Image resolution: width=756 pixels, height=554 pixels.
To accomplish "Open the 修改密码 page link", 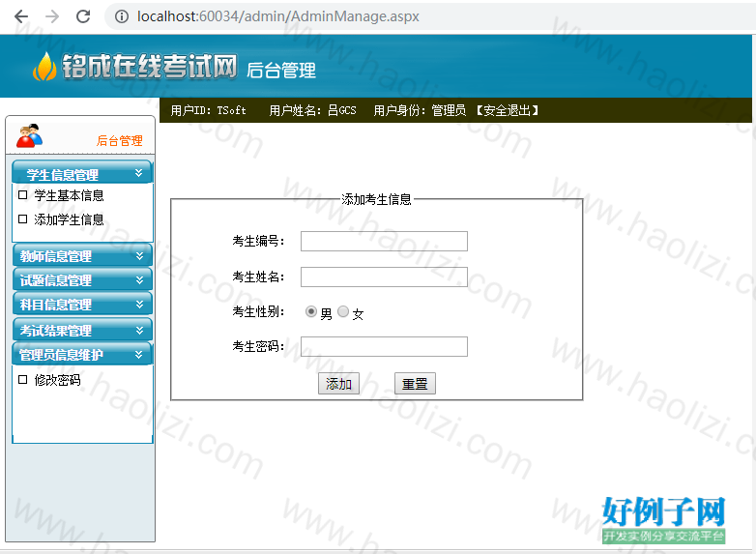I will pos(57,380).
